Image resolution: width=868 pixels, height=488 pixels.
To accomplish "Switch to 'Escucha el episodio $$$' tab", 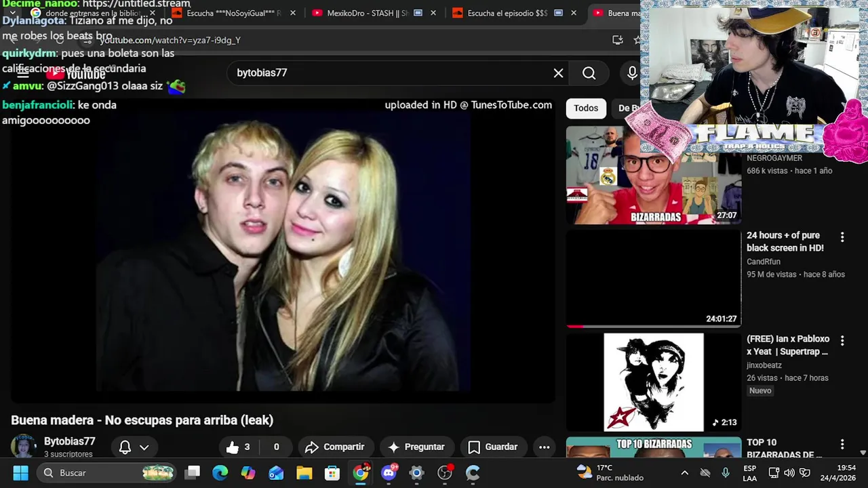I will click(x=514, y=13).
